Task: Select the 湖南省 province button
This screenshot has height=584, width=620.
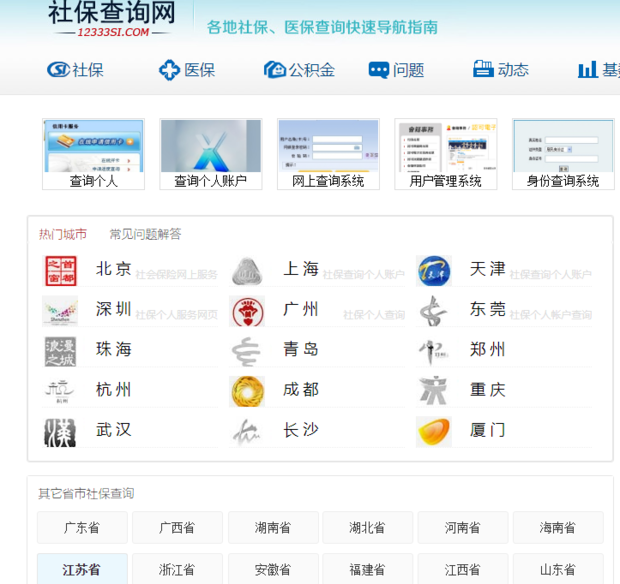Action: pos(273,527)
